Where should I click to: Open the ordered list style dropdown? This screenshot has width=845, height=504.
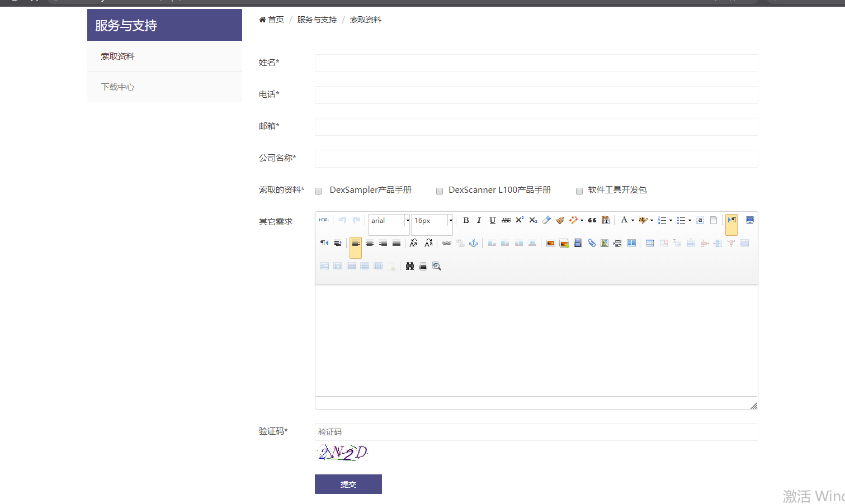[671, 221]
